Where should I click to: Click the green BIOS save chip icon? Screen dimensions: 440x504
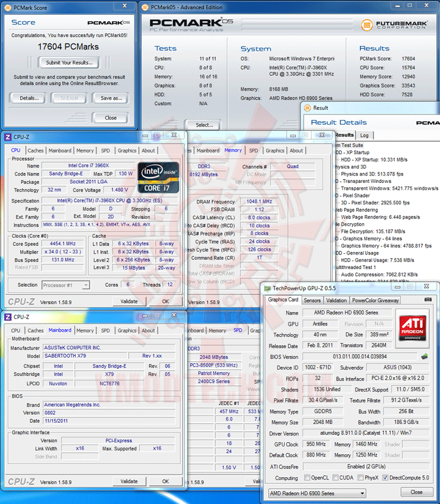[425, 356]
